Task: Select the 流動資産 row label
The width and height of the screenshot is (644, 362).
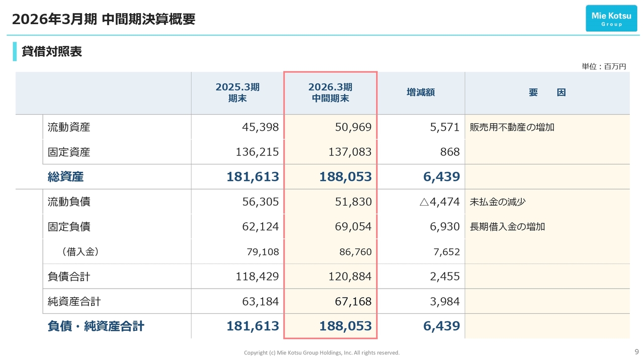Action: [x=69, y=127]
